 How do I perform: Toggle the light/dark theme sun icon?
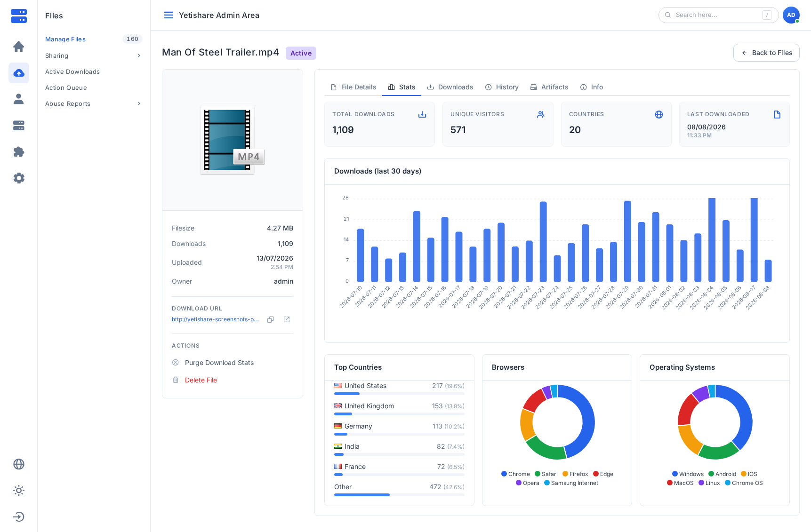pyautogui.click(x=19, y=491)
